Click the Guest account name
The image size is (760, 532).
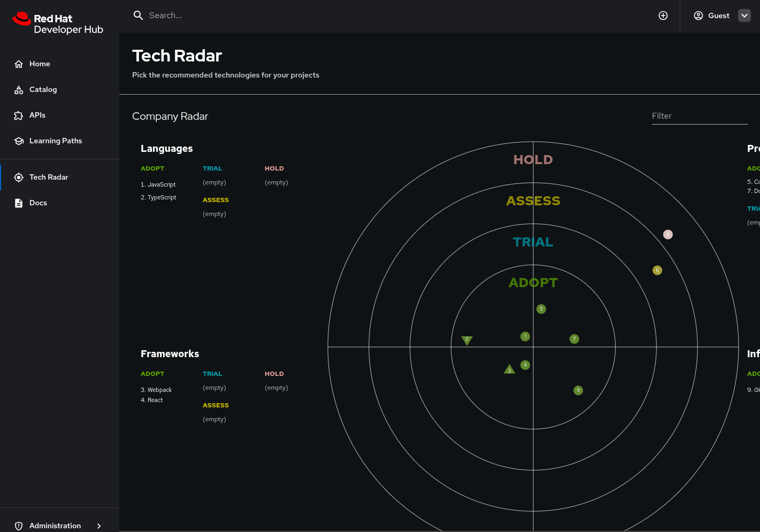click(x=719, y=16)
